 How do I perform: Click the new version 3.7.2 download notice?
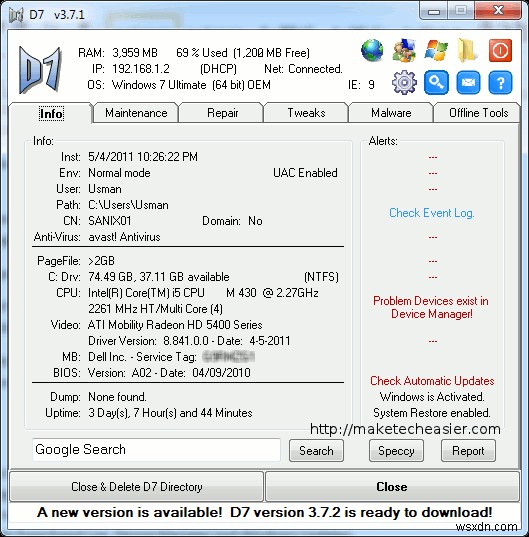264,512
